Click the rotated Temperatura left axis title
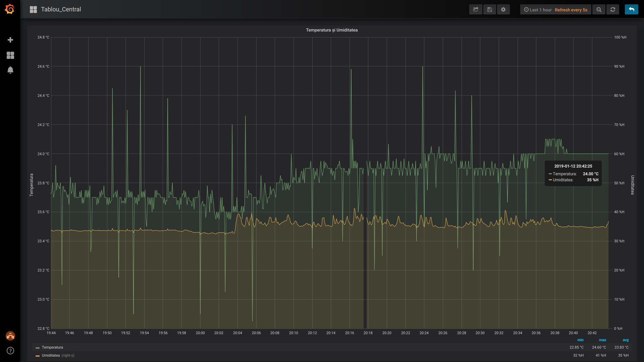The image size is (644, 362). 32,185
